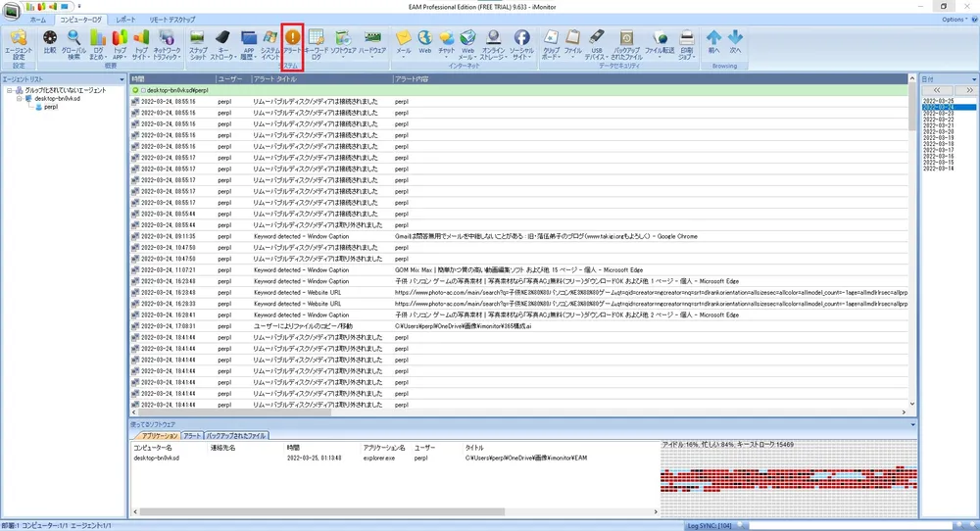This screenshot has width=980, height=531.
Task: Open the USBデバイス dropdown
Action: [596, 44]
